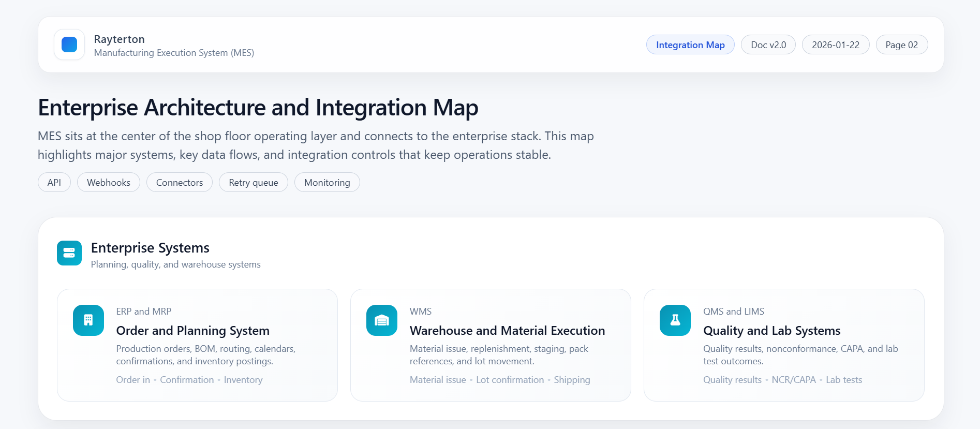The image size is (980, 429).
Task: Select the Retry queue tag chip
Action: click(x=254, y=183)
